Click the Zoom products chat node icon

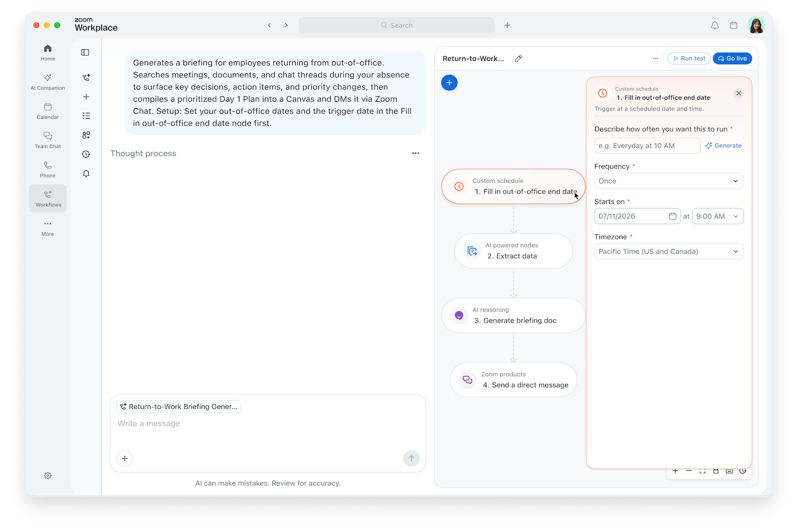[467, 380]
